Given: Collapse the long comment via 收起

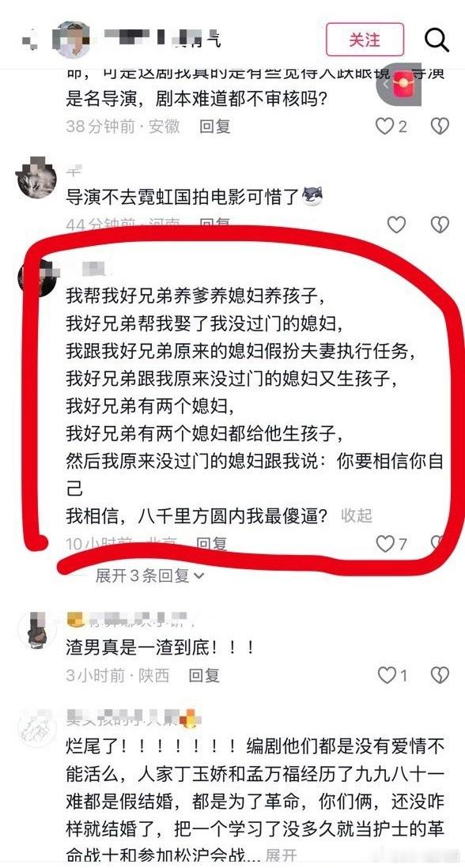Looking at the screenshot, I should click(357, 516).
